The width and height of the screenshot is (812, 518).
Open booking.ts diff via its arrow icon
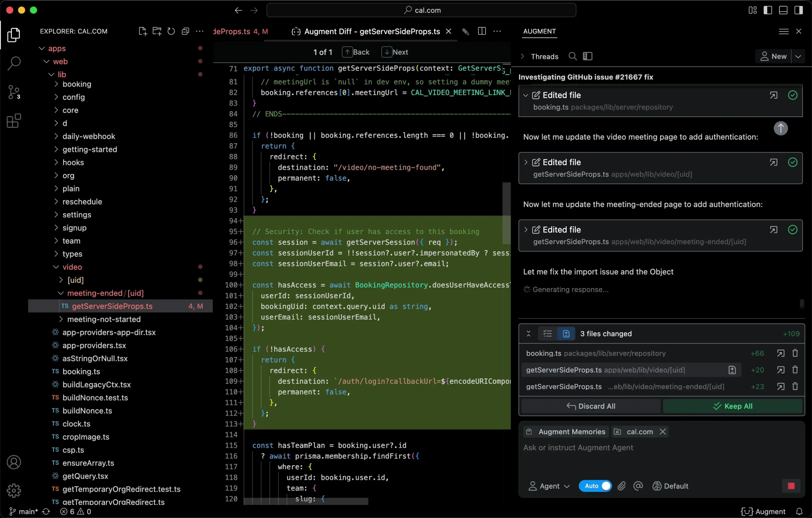tap(780, 353)
